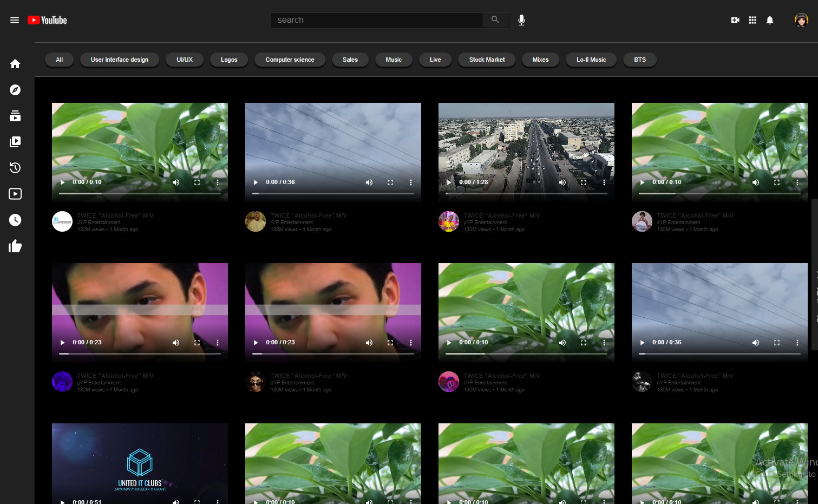Click into the search input field
The height and width of the screenshot is (504, 818).
click(376, 20)
